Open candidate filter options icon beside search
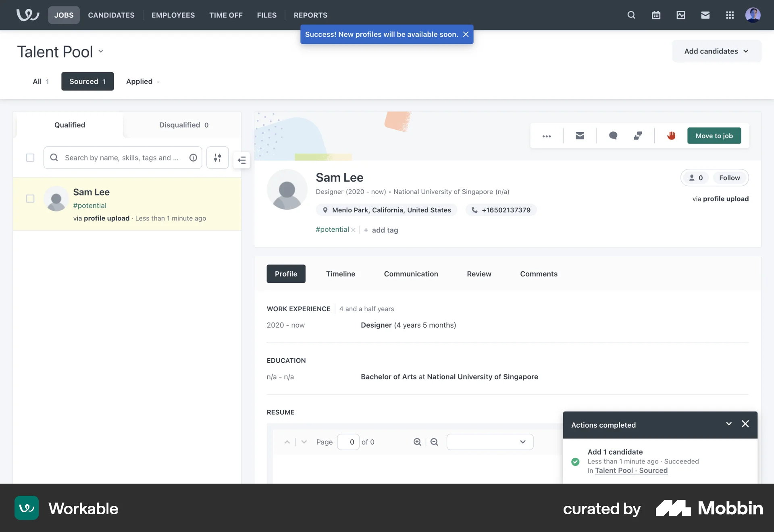Viewport: 774px width, 532px height. tap(217, 158)
